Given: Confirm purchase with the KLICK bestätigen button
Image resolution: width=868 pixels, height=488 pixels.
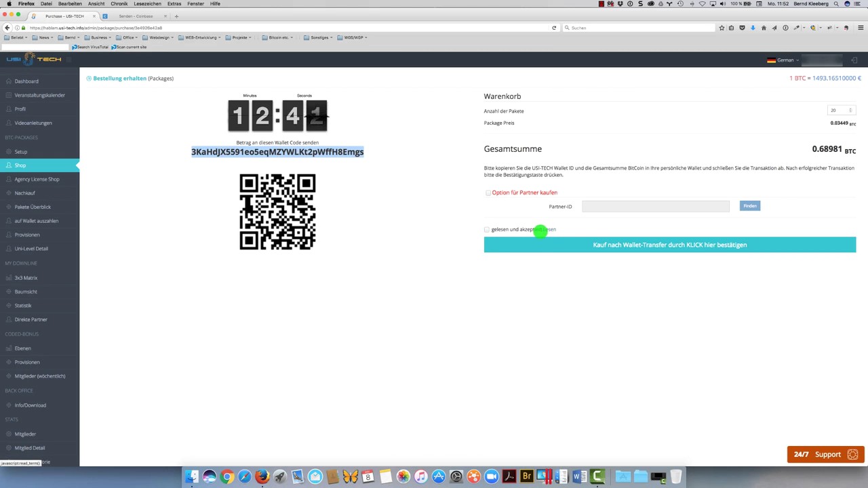Looking at the screenshot, I should pyautogui.click(x=670, y=245).
